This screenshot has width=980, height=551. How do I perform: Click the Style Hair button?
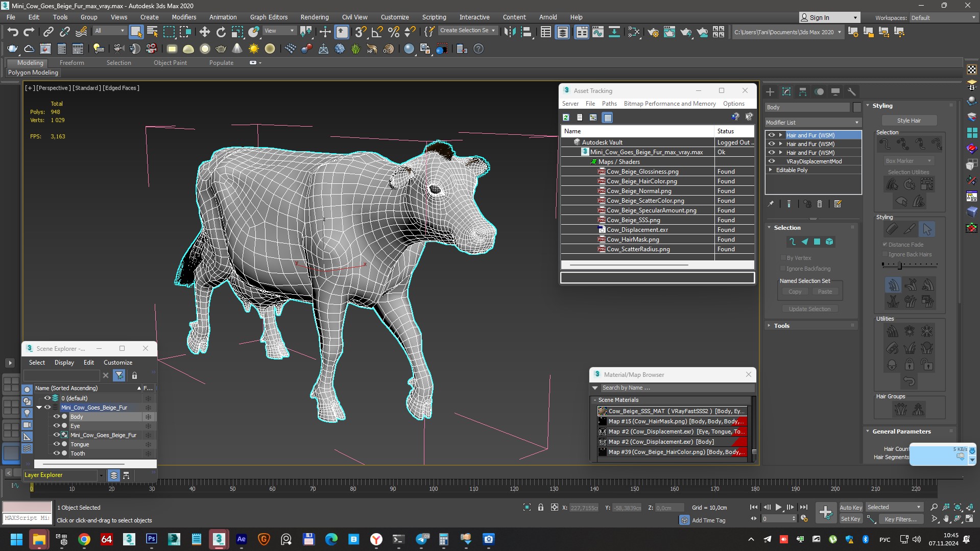[909, 121]
